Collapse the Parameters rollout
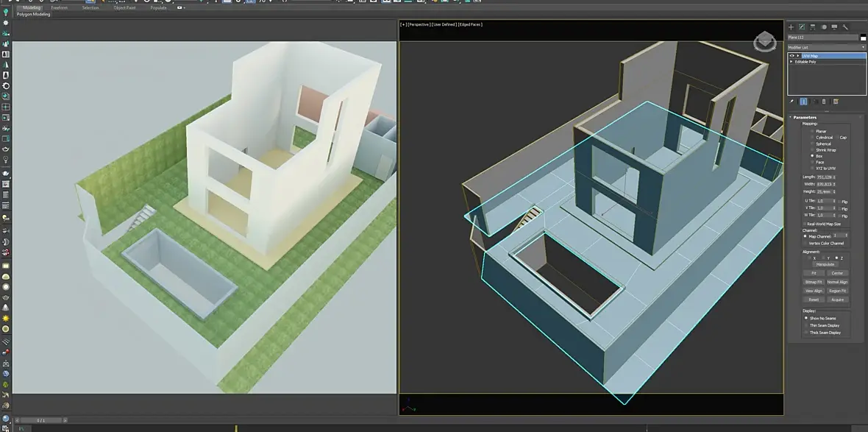 (x=804, y=118)
